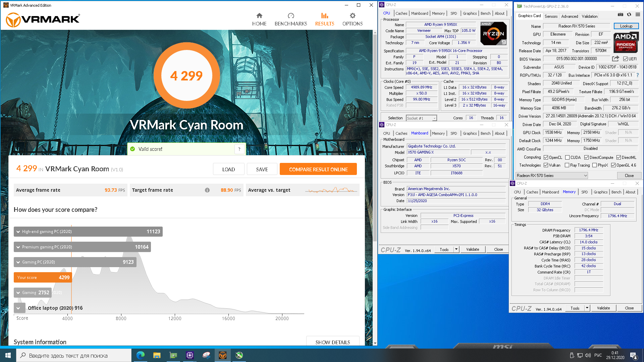Click the Target frame rate info icon
This screenshot has width=644, height=362.
point(207,190)
